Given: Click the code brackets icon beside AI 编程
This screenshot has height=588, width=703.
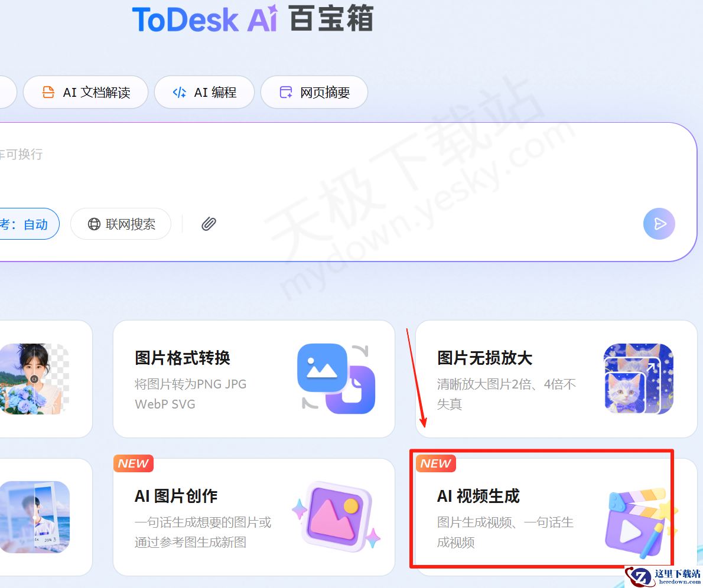Looking at the screenshot, I should (x=180, y=92).
